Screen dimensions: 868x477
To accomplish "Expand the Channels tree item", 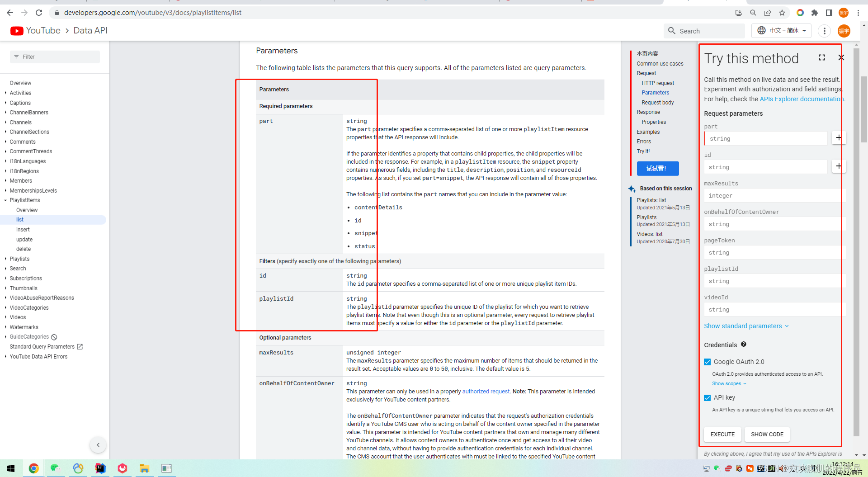I will 5,123.
